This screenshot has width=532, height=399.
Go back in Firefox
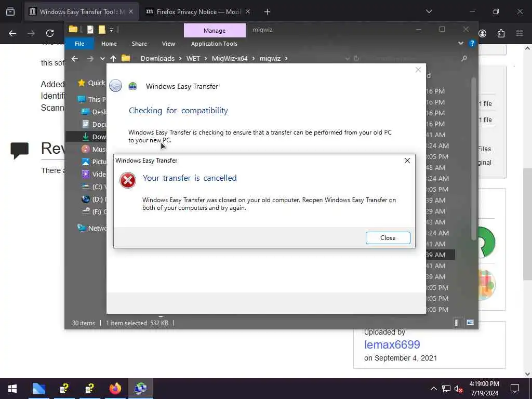12,33
